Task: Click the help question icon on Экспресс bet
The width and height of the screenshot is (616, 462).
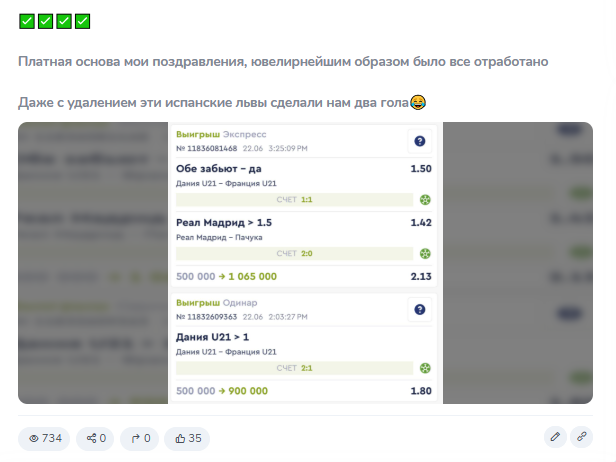Action: pos(420,141)
